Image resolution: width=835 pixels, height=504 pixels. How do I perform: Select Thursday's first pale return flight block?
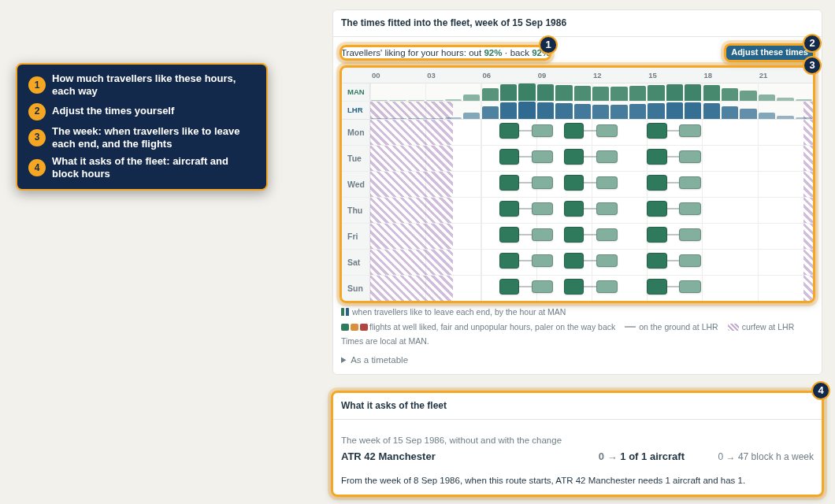click(542, 209)
